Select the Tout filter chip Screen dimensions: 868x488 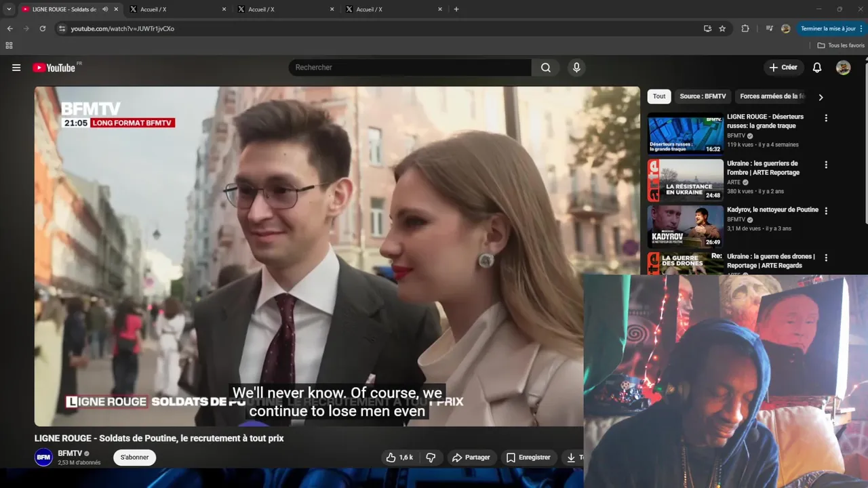(x=659, y=96)
